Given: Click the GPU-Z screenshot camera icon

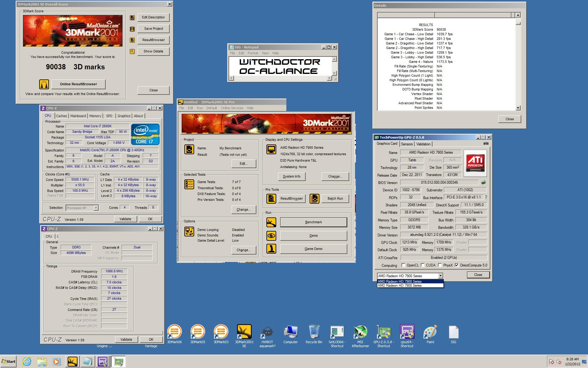Looking at the screenshot, I should click(486, 144).
